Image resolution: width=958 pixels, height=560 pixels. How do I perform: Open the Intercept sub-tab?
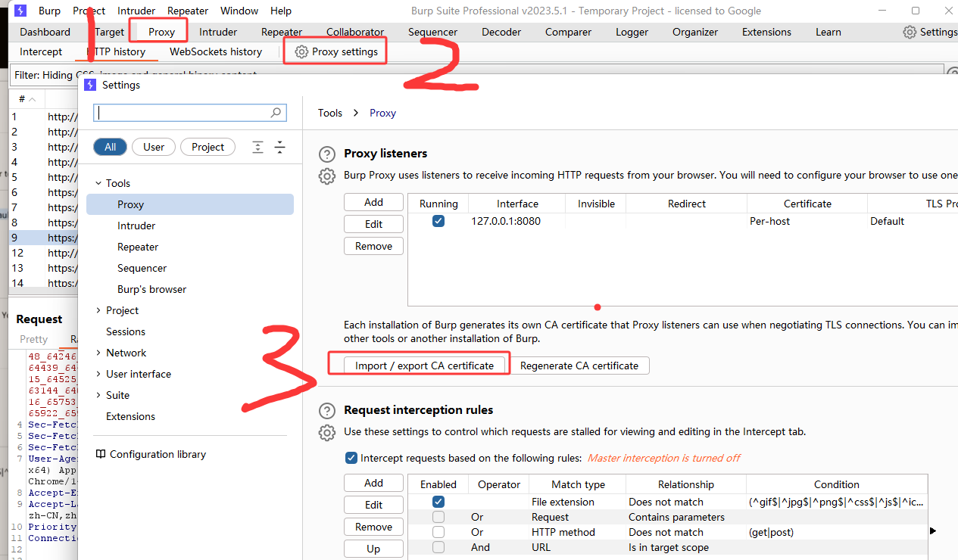(41, 51)
